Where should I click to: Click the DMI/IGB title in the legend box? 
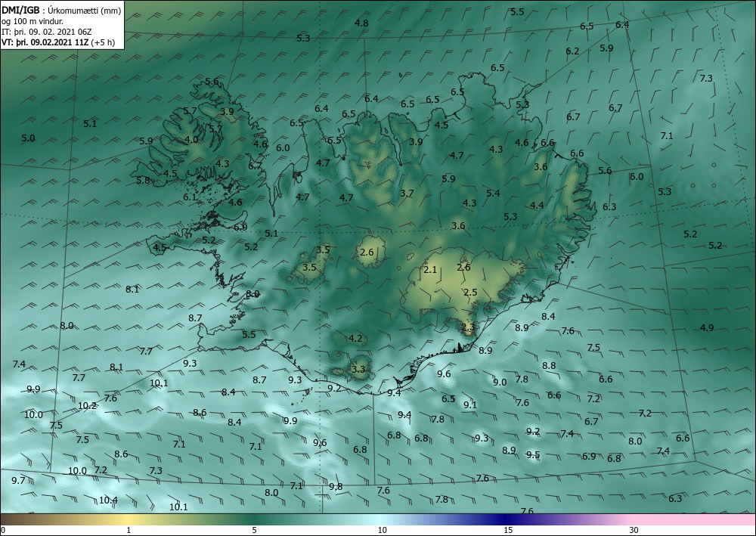21,11
